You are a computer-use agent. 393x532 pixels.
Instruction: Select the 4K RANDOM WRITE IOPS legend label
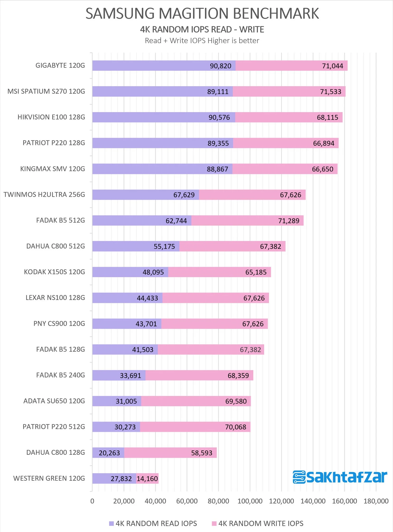click(x=261, y=523)
